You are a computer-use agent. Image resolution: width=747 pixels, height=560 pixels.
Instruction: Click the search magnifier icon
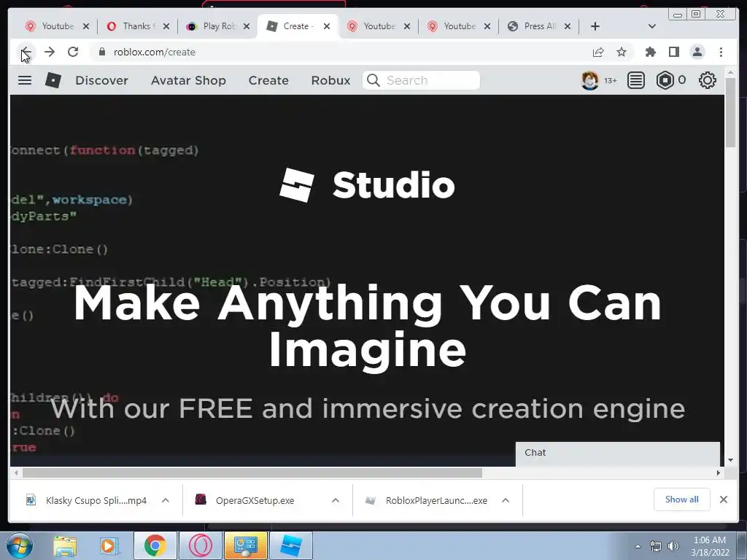(x=373, y=80)
